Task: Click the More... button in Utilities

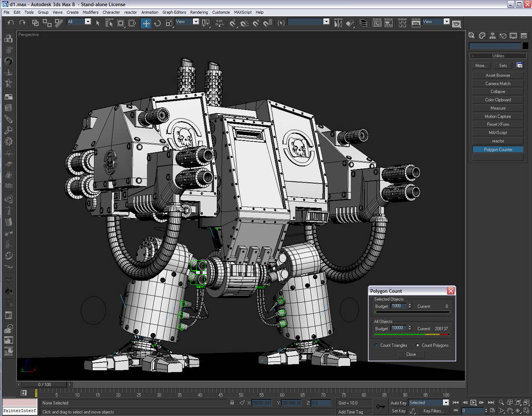Action: 480,65
